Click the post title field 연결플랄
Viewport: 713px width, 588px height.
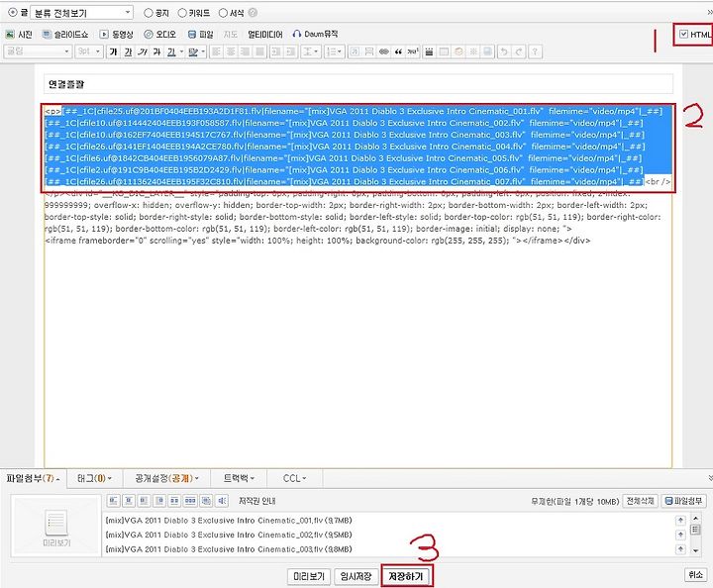tap(358, 84)
